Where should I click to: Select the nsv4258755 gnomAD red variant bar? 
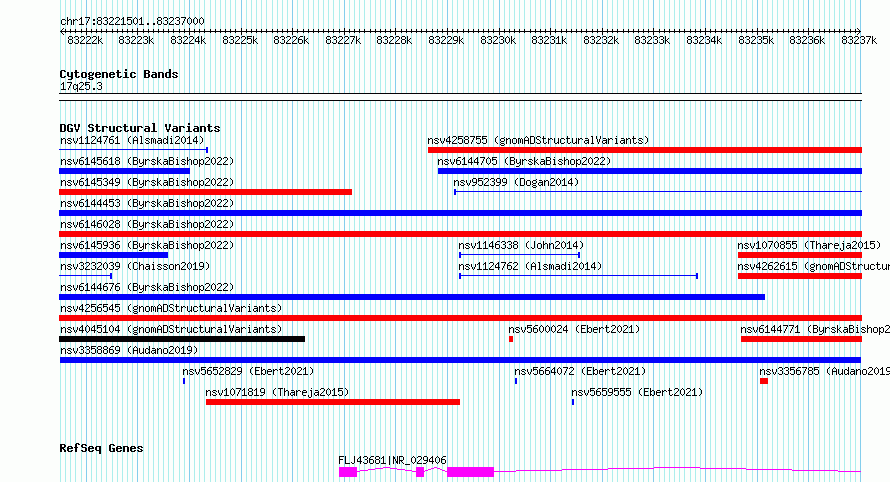645,150
